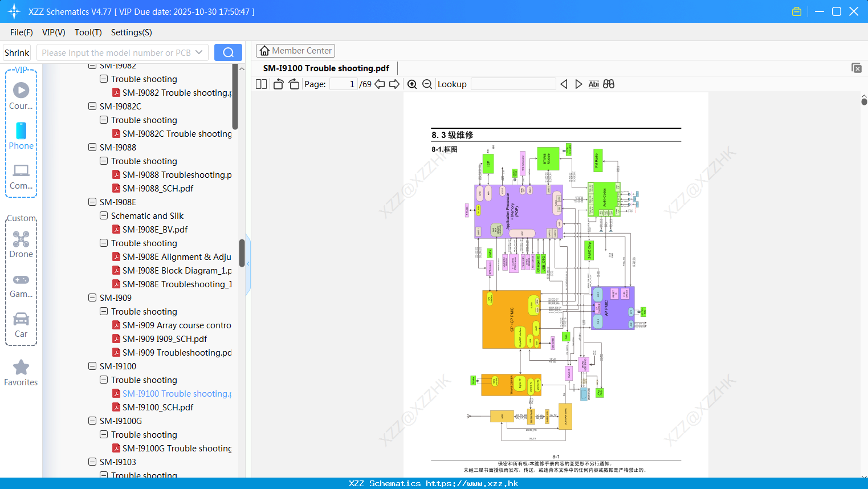Collapse Trouble shooting under SM-I9100
868x489 pixels.
pos(104,380)
